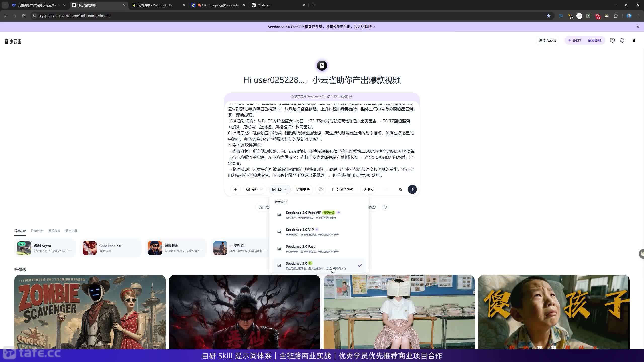Open the feedback exclamation bubble icon
The width and height of the screenshot is (644, 362).
612,40
